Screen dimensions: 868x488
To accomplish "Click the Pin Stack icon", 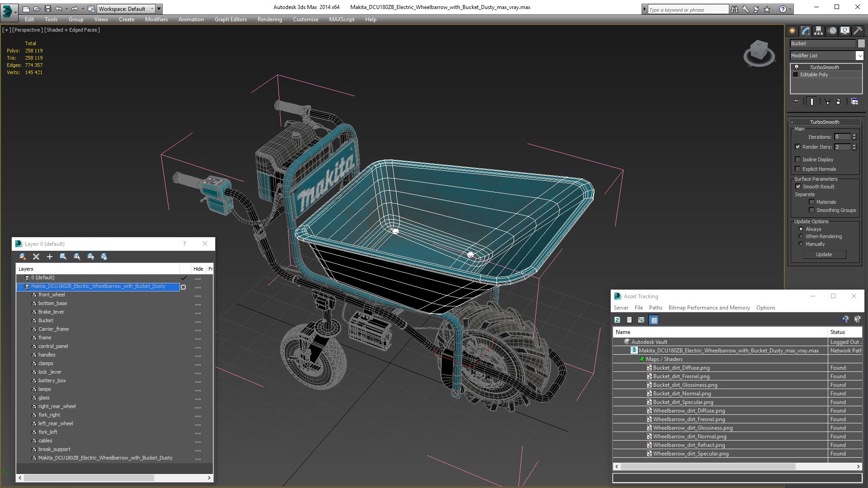I will [x=796, y=102].
